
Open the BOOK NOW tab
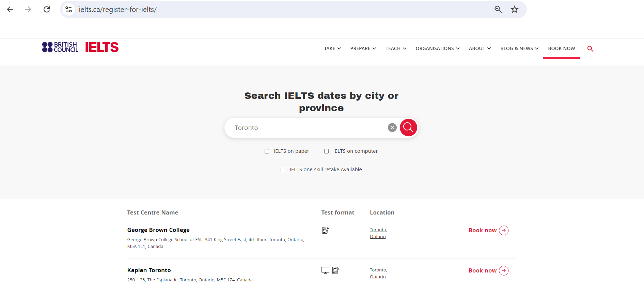click(562, 48)
